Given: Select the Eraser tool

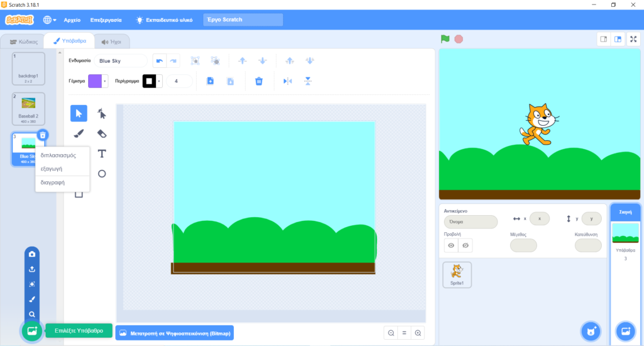Looking at the screenshot, I should tap(101, 133).
